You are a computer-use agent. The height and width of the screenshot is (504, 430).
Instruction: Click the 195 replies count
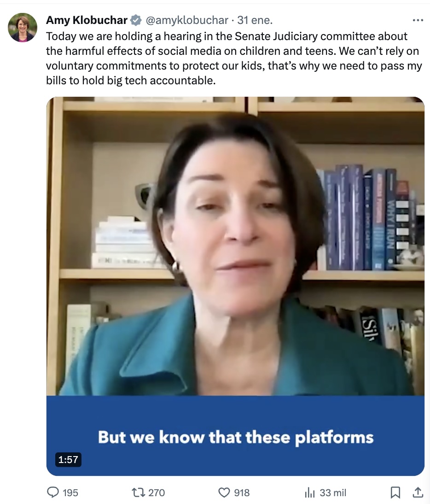click(70, 492)
